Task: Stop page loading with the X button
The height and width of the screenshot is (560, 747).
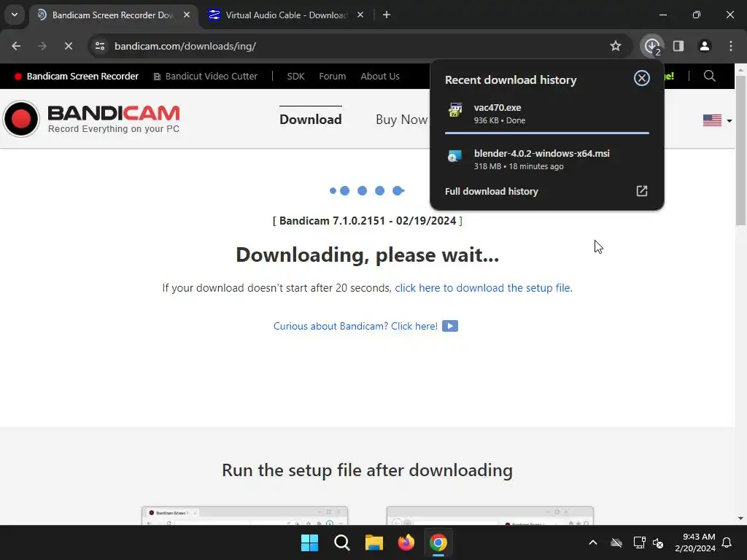Action: point(68,46)
